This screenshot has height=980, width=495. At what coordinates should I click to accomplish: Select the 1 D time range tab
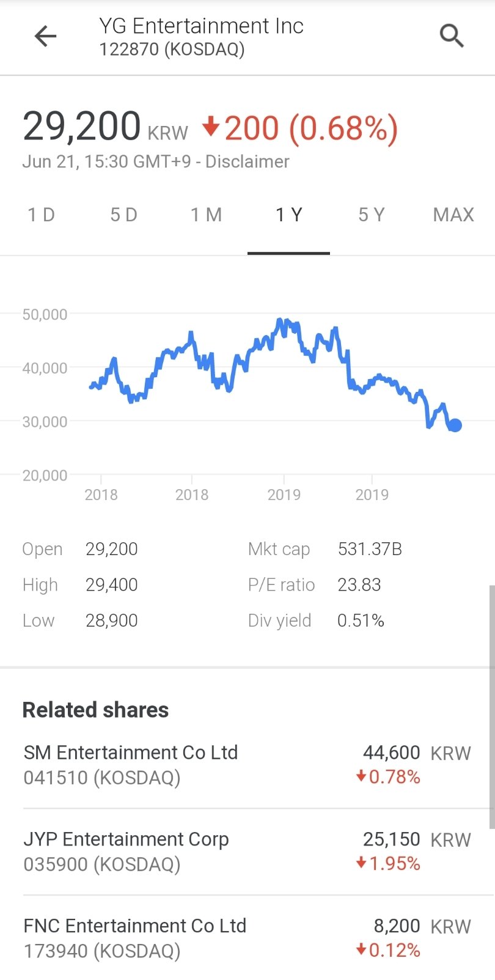point(41,215)
